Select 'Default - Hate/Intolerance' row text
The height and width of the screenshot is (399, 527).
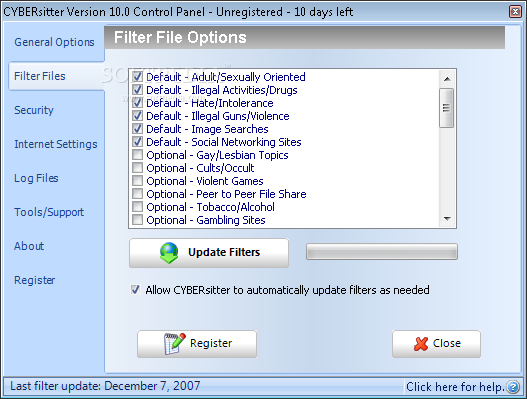[210, 103]
